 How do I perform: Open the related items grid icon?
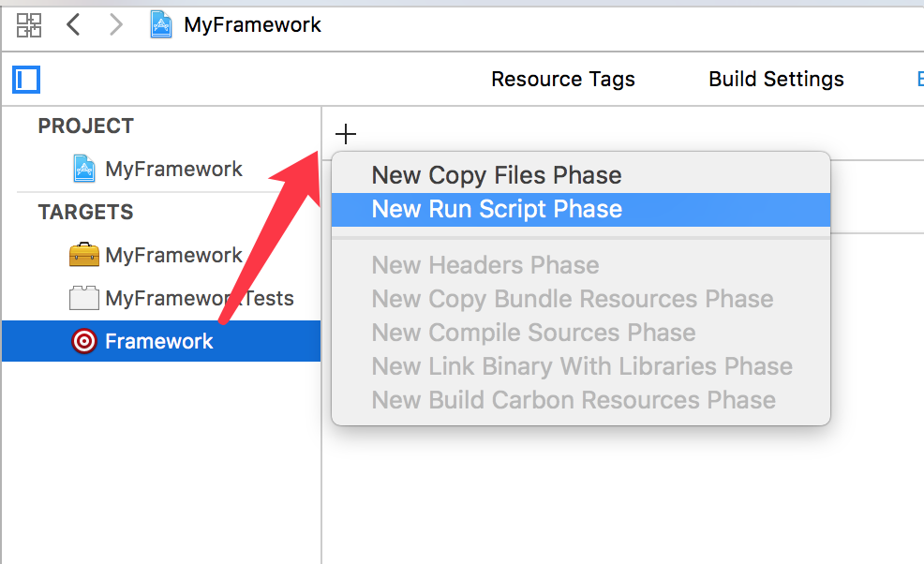(29, 24)
